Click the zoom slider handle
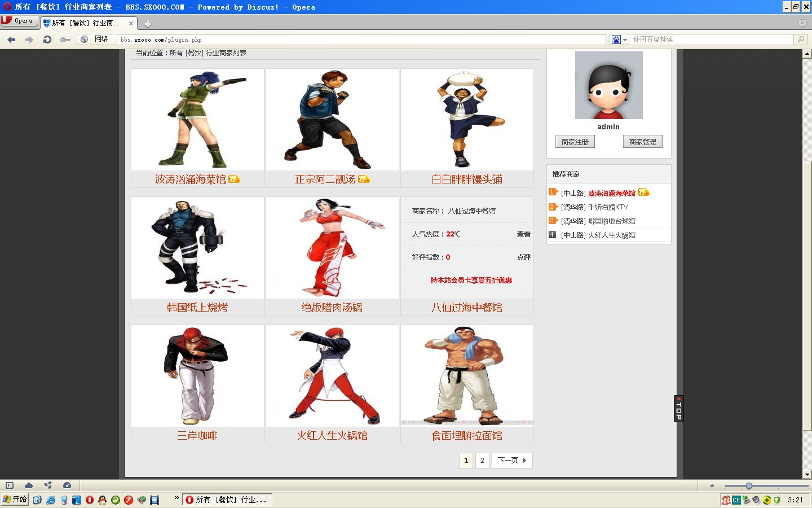 pyautogui.click(x=749, y=486)
